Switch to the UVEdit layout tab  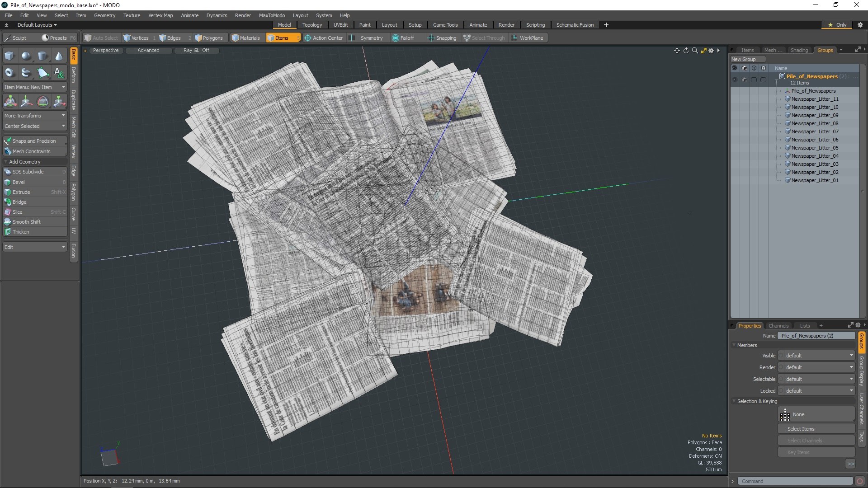pyautogui.click(x=340, y=25)
